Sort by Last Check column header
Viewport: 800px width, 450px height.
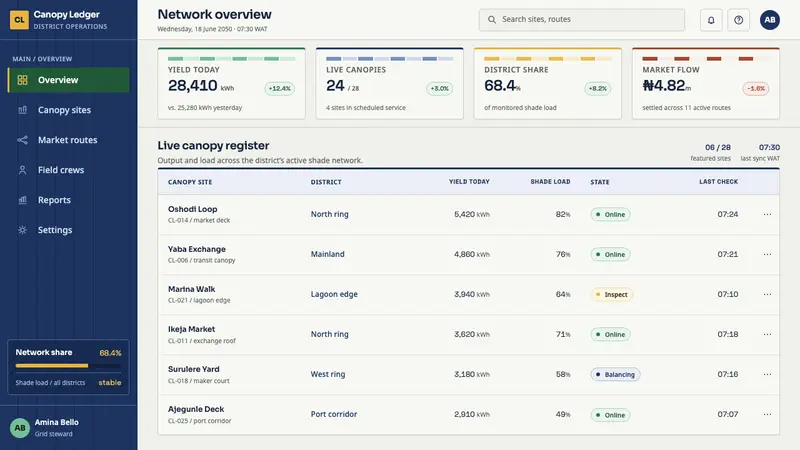click(718, 182)
